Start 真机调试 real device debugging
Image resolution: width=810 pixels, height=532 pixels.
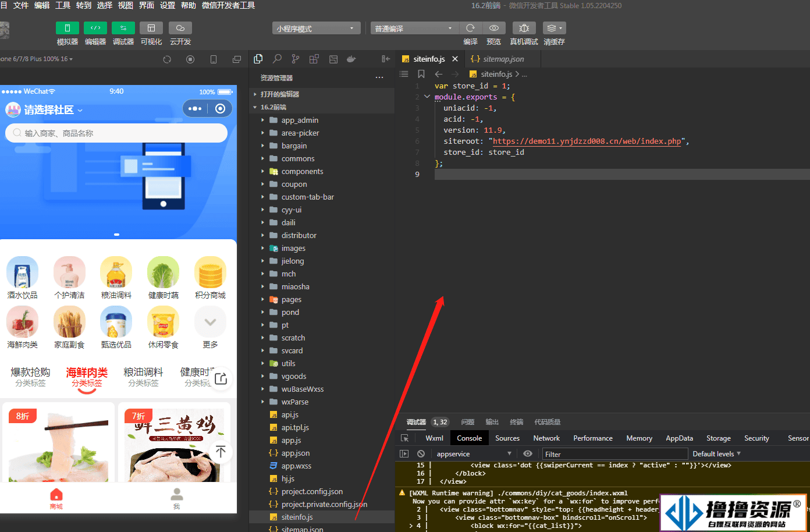click(524, 28)
